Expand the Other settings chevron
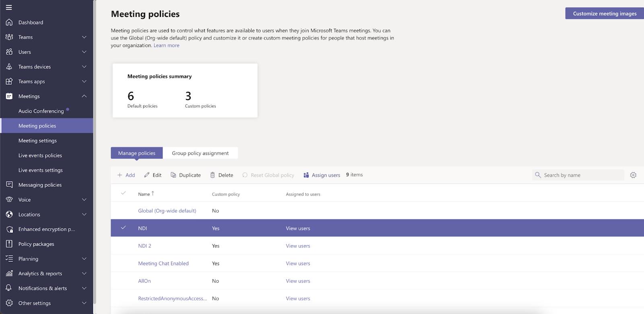 [84, 303]
